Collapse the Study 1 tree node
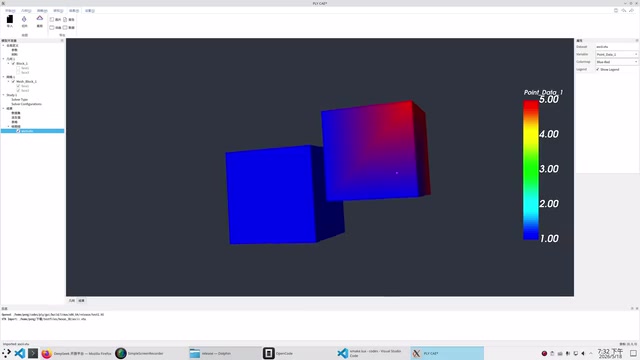This screenshot has height=360, width=640. pos(4,95)
